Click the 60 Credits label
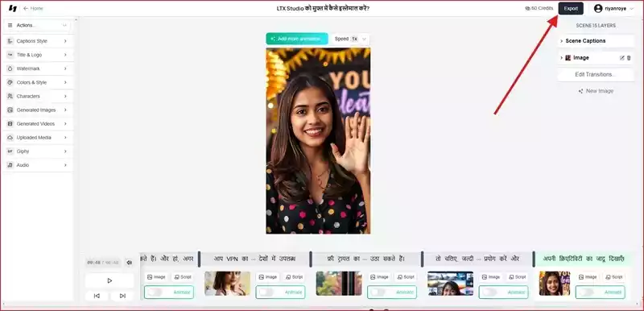This screenshot has height=311, width=644. (542, 8)
